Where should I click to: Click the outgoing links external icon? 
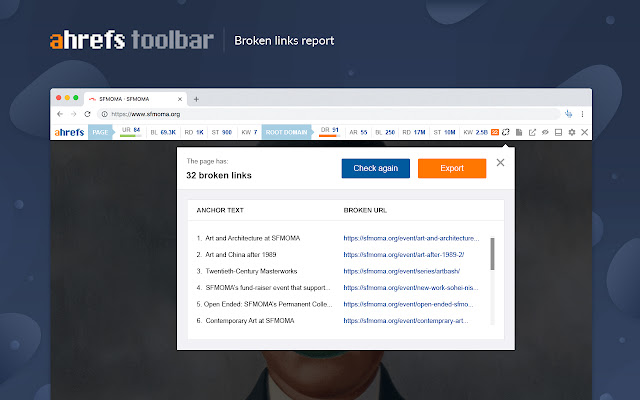coord(532,132)
